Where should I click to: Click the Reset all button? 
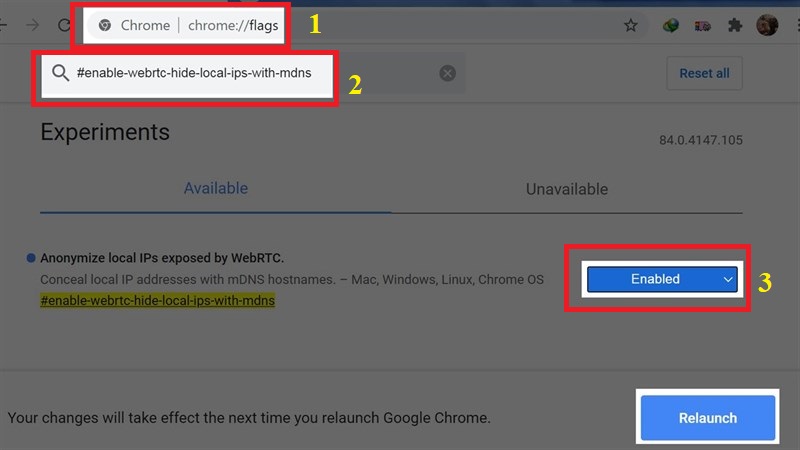click(704, 73)
